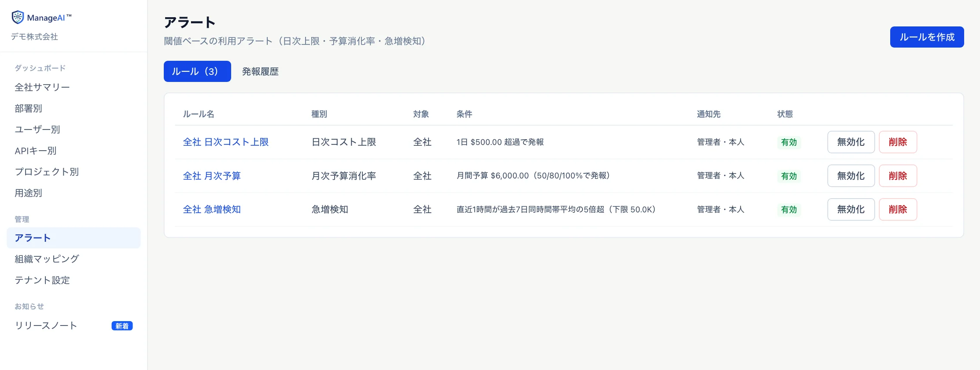Viewport: 980px width, 370px height.
Task: Switch to the ルール（3）tab
Action: 197,71
